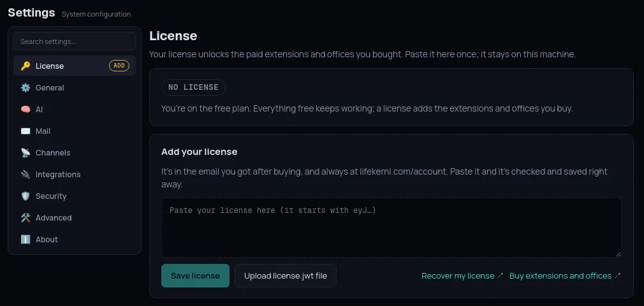Click the Settings page title

click(31, 13)
